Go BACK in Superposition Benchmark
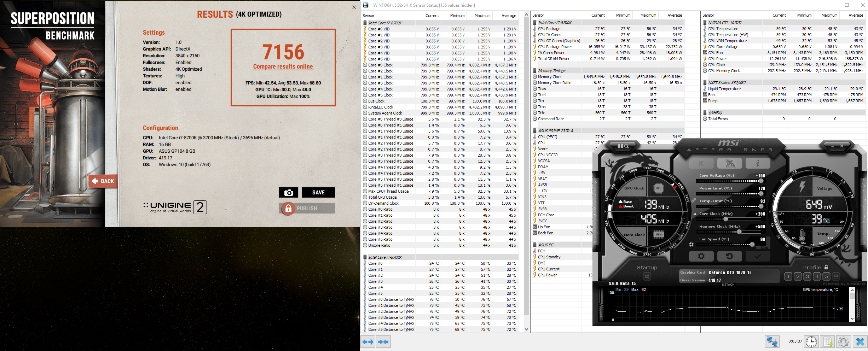The width and height of the screenshot is (868, 351). (103, 181)
